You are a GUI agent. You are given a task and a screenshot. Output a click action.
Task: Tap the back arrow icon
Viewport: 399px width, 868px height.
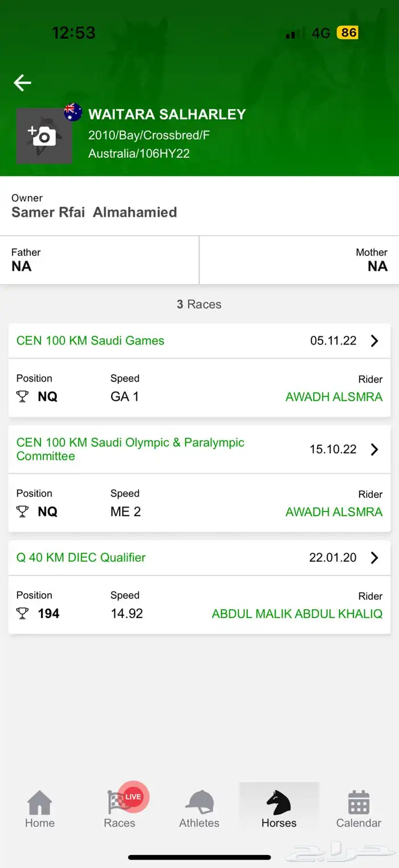[x=22, y=83]
